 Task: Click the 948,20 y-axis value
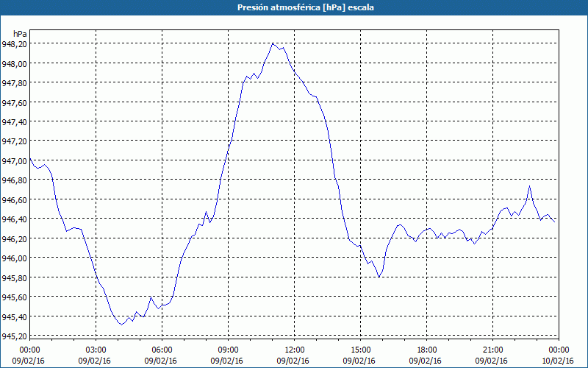tap(14, 44)
